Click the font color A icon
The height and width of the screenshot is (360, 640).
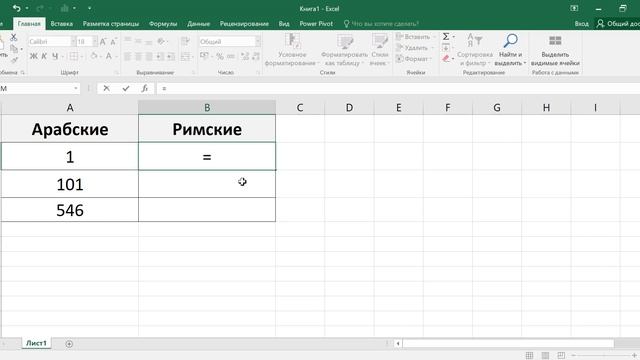point(109,56)
